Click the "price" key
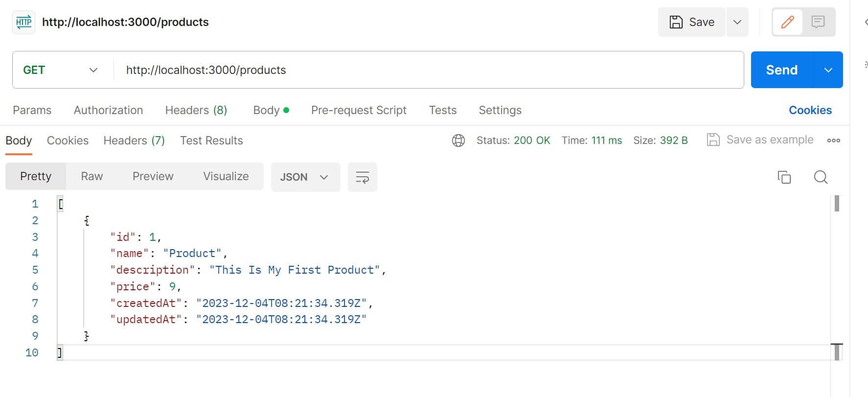The height and width of the screenshot is (397, 868). (133, 286)
